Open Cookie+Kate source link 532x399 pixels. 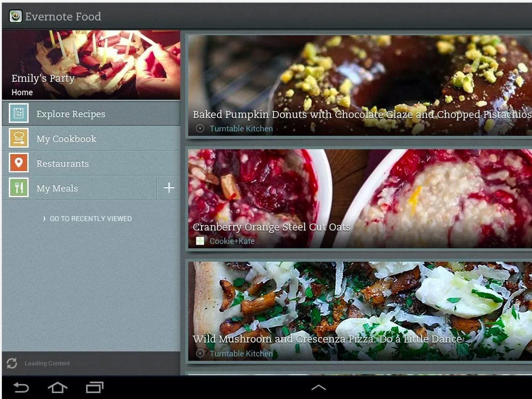(x=232, y=241)
